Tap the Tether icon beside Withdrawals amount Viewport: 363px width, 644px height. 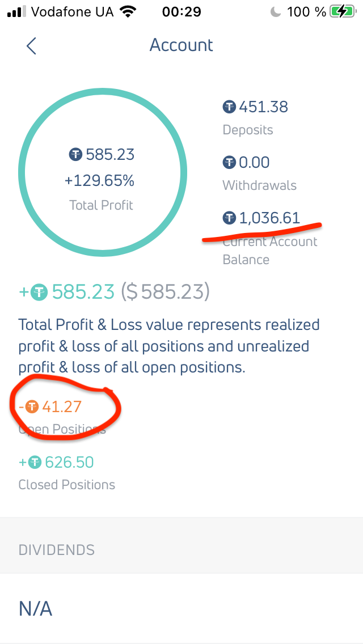[x=229, y=163]
